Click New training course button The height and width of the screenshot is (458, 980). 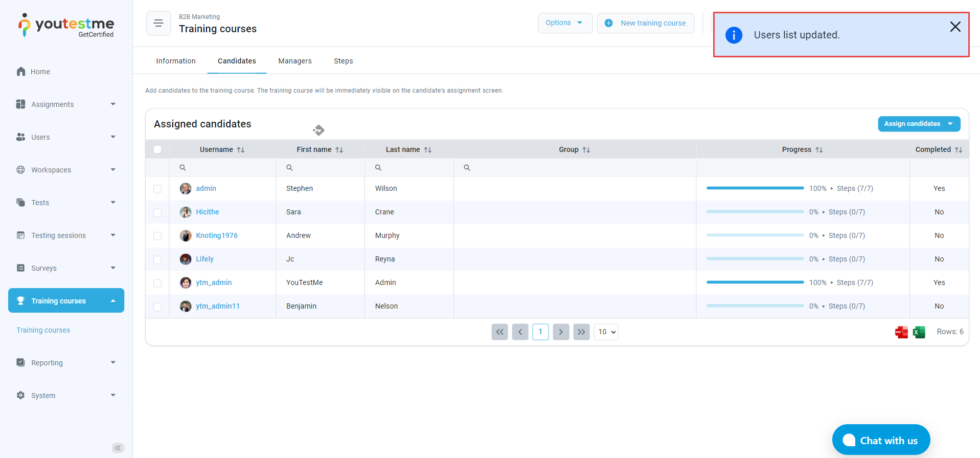click(646, 23)
